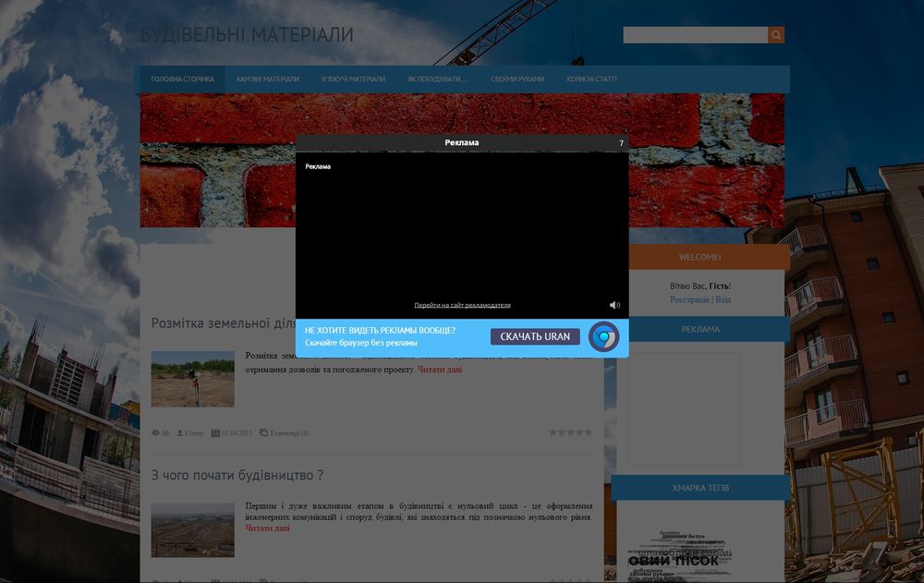Select СВОЇМИ РУКАМИ in navigation bar
The height and width of the screenshot is (583, 924).
coord(517,79)
